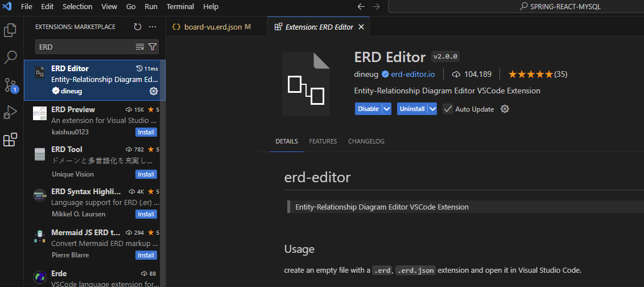644x287 pixels.
Task: Open the Run and Debug view
Action: pyautogui.click(x=10, y=112)
